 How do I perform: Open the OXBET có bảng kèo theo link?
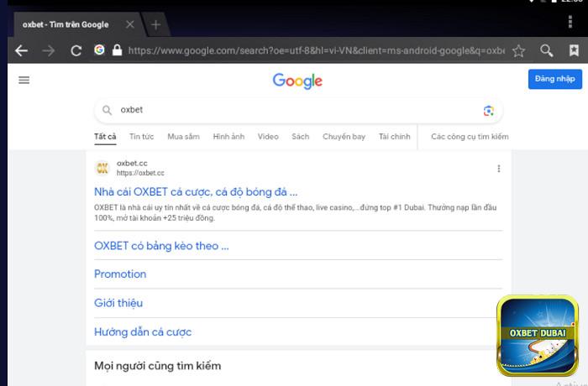pos(161,246)
